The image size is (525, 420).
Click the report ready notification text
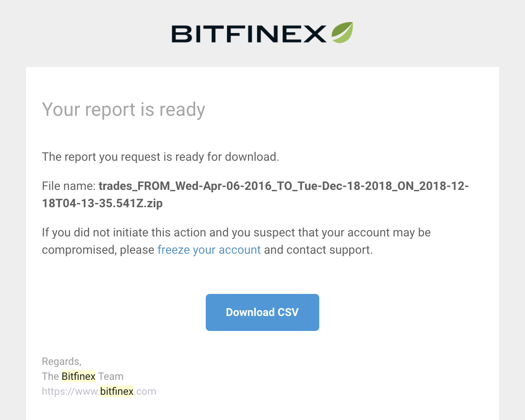(x=160, y=156)
